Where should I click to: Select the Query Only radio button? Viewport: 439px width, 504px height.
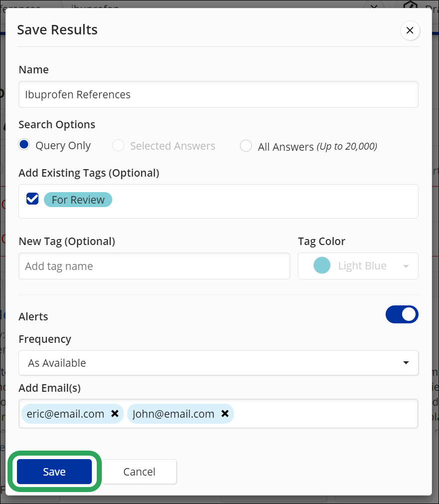click(x=24, y=145)
